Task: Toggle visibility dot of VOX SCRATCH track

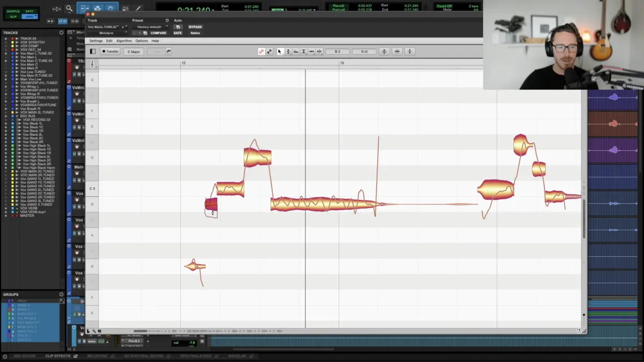Action: pyautogui.click(x=5, y=42)
